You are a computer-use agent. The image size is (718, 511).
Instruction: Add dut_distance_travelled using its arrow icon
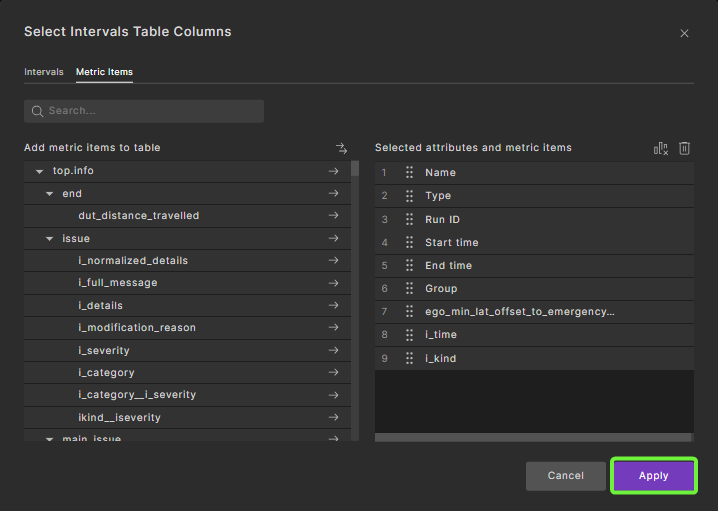[333, 216]
